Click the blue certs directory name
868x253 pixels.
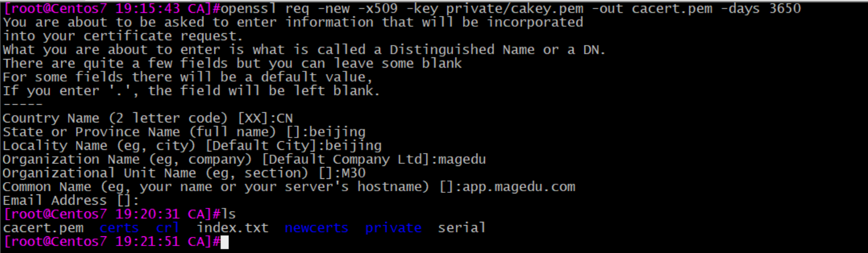(119, 228)
